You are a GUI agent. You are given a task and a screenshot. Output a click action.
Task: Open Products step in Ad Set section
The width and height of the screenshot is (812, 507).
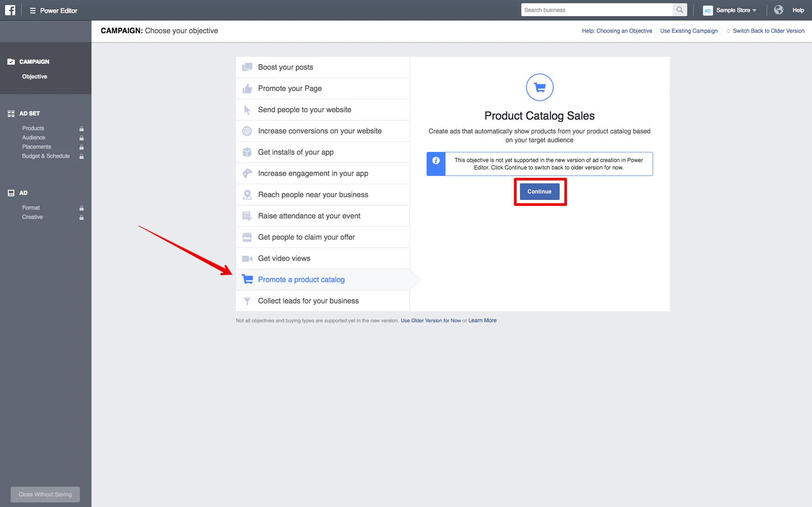pos(33,128)
